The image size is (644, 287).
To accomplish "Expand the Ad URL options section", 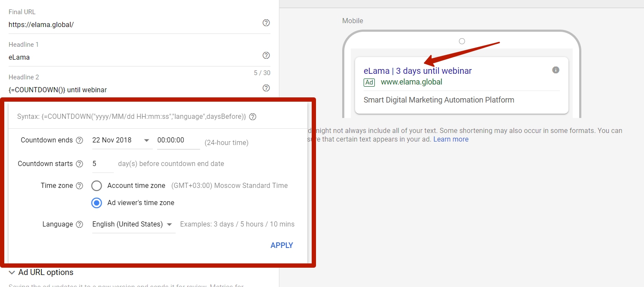I will coord(41,272).
